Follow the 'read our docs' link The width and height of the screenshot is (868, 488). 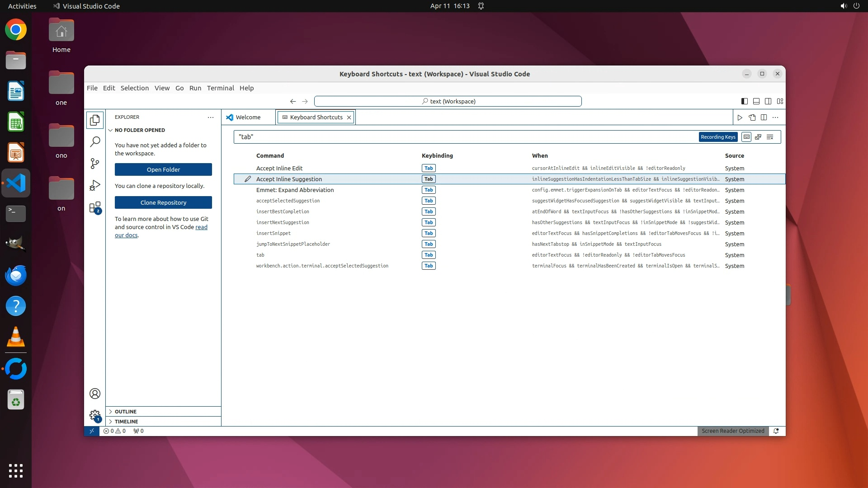pos(201,227)
